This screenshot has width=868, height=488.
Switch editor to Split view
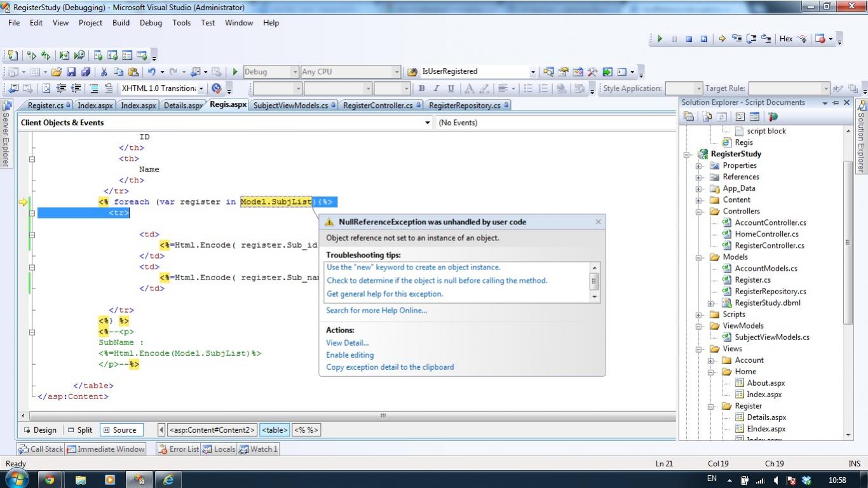point(81,430)
